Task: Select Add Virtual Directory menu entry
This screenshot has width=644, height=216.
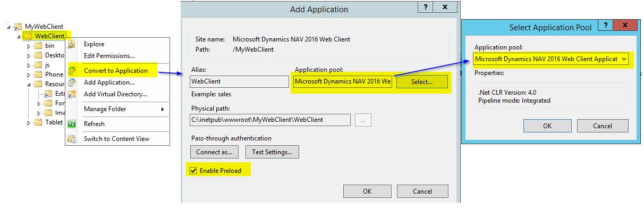Action: coord(115,94)
